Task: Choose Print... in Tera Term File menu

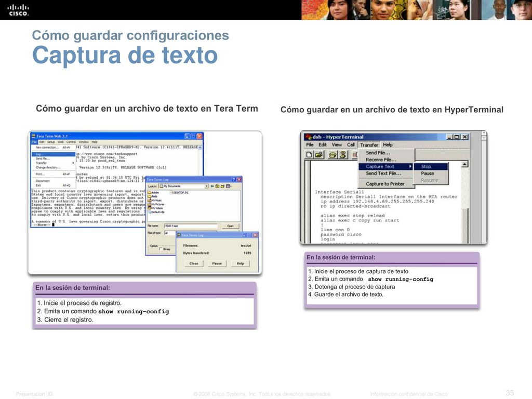Action: [54, 174]
